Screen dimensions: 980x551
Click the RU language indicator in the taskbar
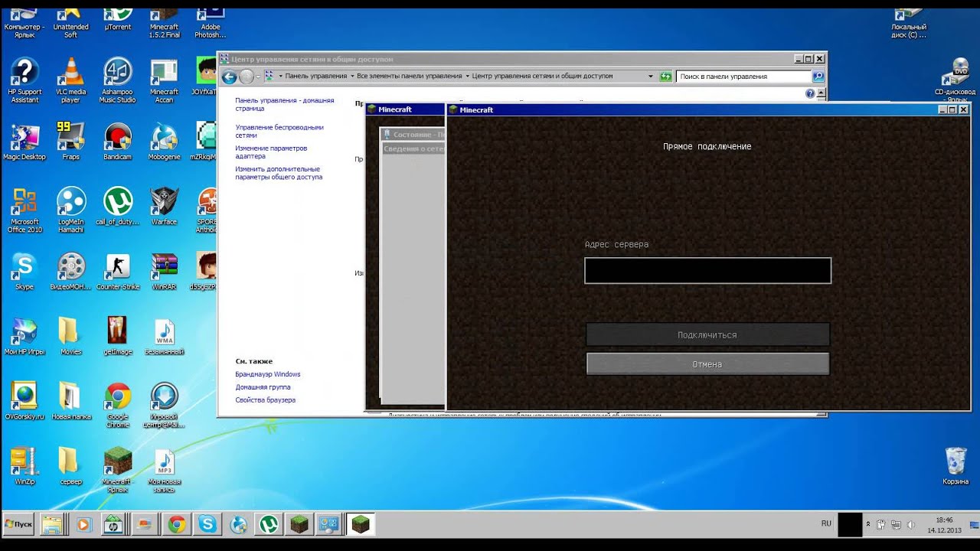[826, 523]
